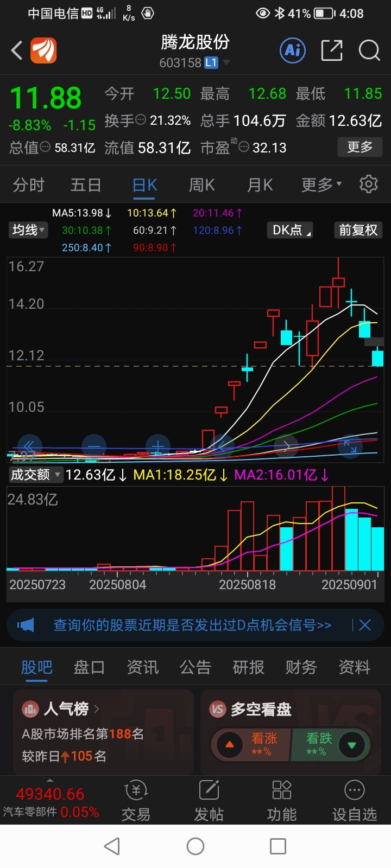391x868 pixels.
Task: Tap 设自选 add to watchlist icon
Action: (355, 790)
